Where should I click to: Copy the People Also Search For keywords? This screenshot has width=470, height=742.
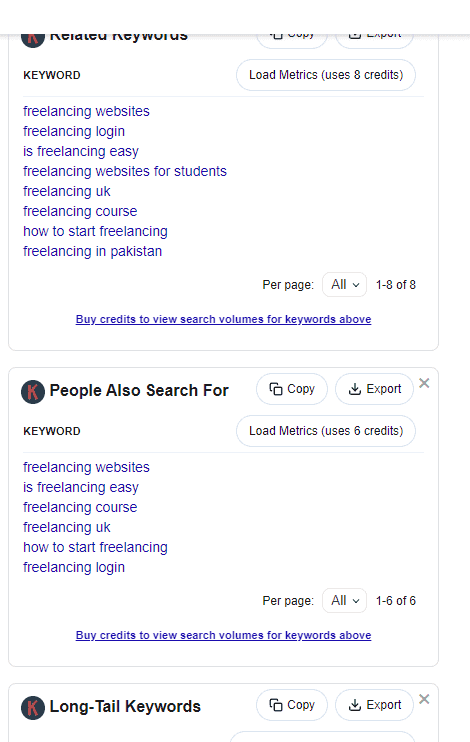(292, 389)
